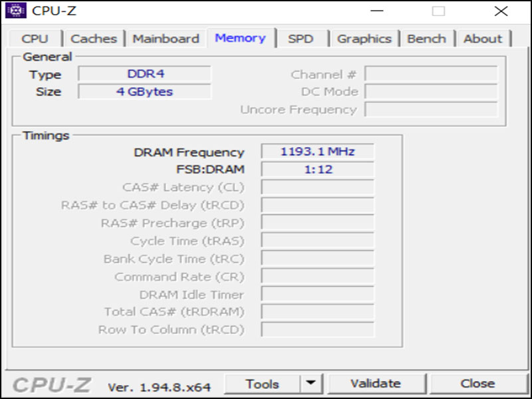This screenshot has height=399, width=532.
Task: Show the About tab
Action: [483, 39]
